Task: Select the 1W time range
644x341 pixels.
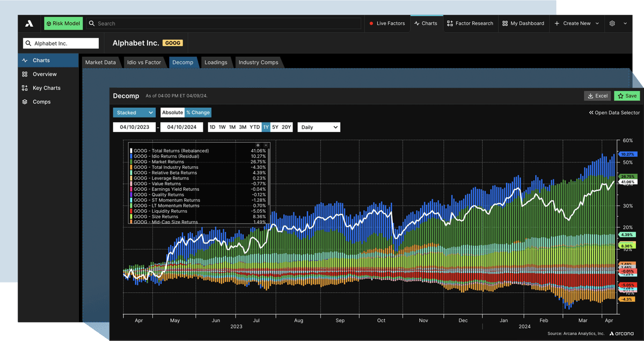Action: 222,127
